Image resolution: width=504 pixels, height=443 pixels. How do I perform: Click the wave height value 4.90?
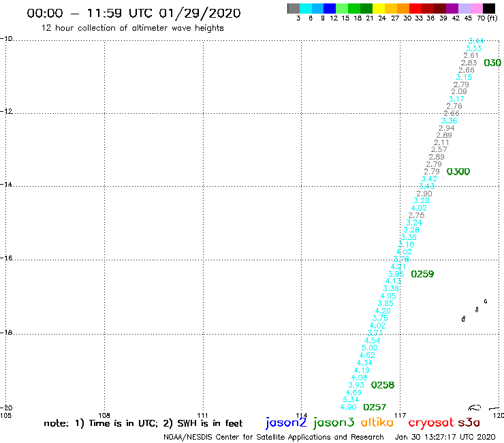[349, 408]
